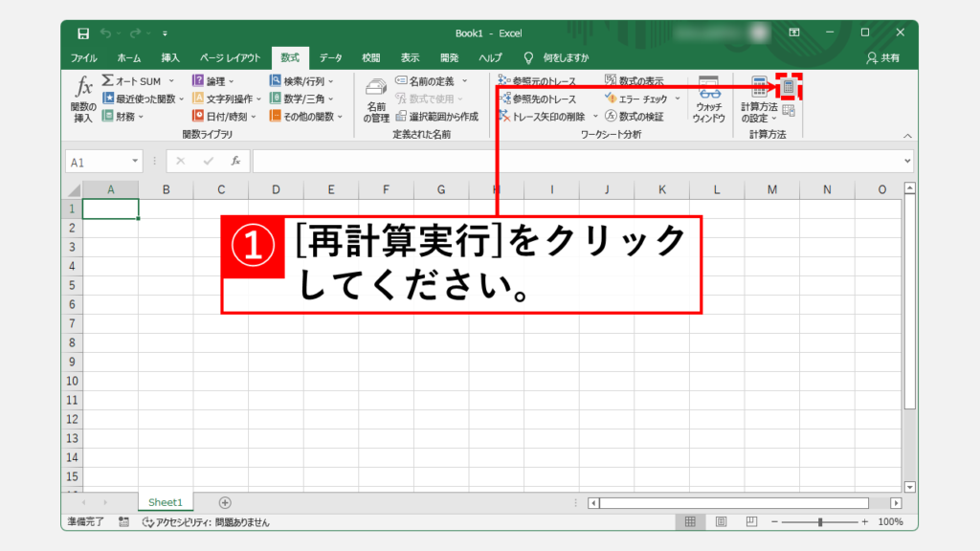
Task: Open the ウォッチウィンドウ (Watch Window)
Action: click(x=708, y=99)
